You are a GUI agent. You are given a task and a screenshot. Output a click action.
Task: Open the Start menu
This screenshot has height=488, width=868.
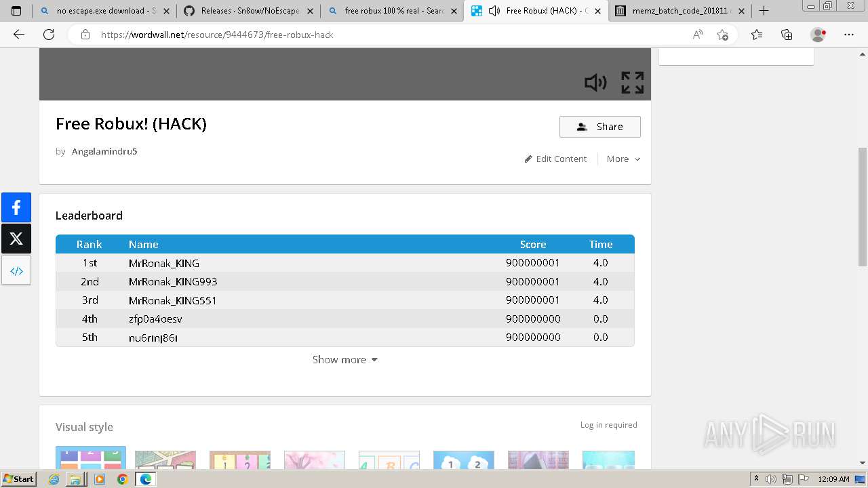click(x=18, y=479)
